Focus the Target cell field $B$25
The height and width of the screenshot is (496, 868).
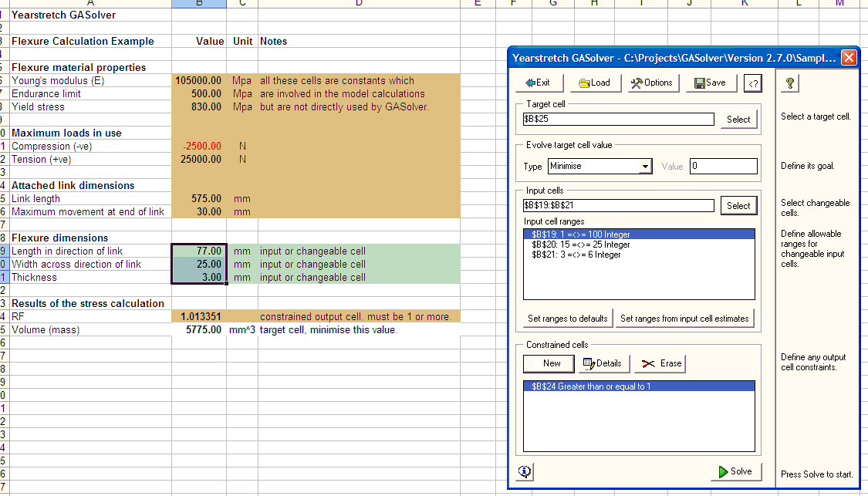coord(618,119)
